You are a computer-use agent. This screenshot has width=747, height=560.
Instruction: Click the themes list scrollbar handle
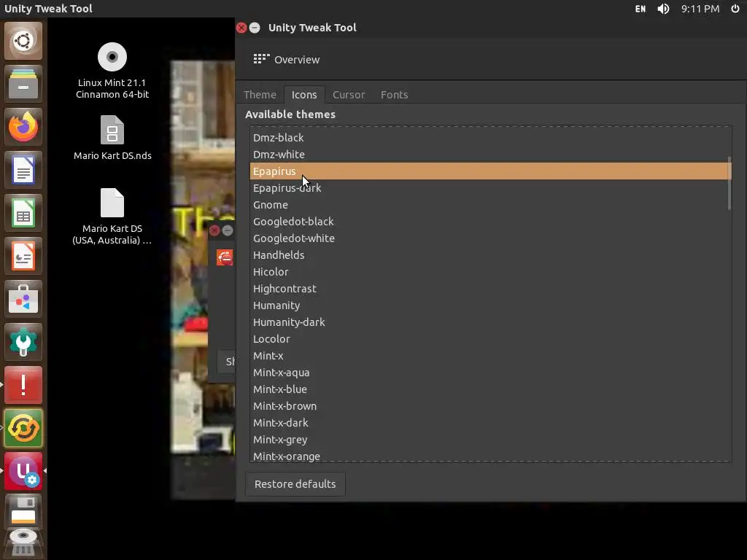729,183
